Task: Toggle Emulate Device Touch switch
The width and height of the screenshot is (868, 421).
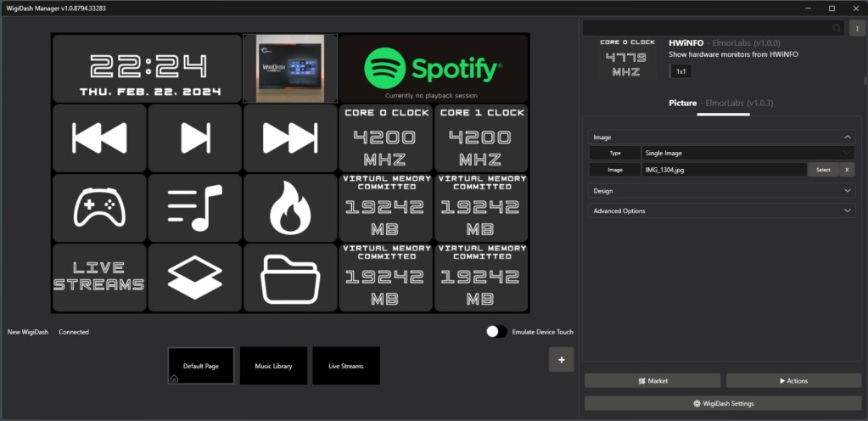Action: (x=496, y=332)
